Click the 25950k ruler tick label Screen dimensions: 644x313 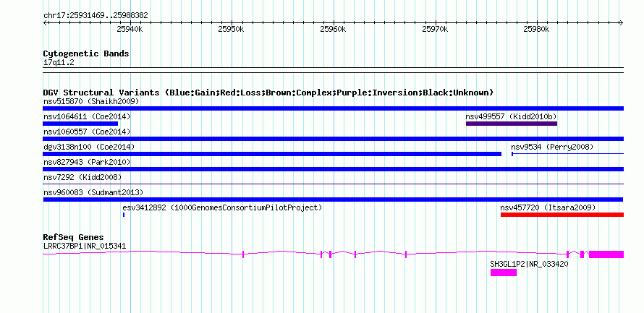coord(232,29)
